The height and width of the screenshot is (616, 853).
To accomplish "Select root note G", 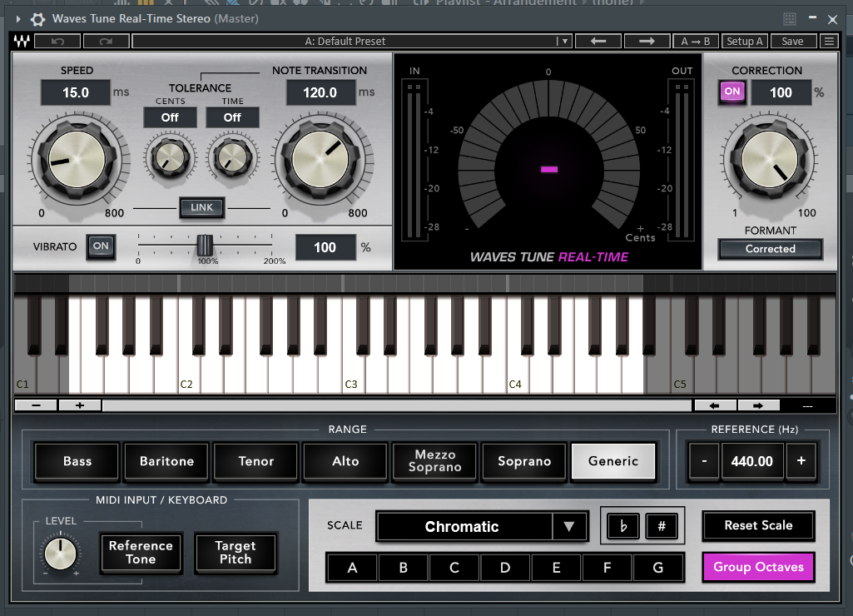I will pos(658,568).
